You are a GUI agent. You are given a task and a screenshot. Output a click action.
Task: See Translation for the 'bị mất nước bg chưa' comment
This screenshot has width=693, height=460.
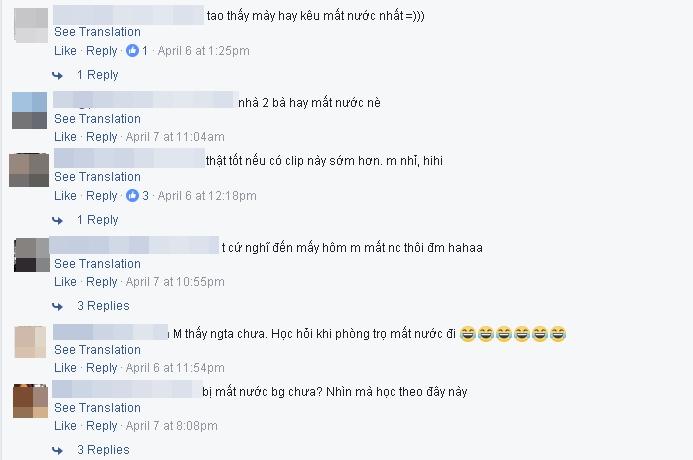click(98, 407)
